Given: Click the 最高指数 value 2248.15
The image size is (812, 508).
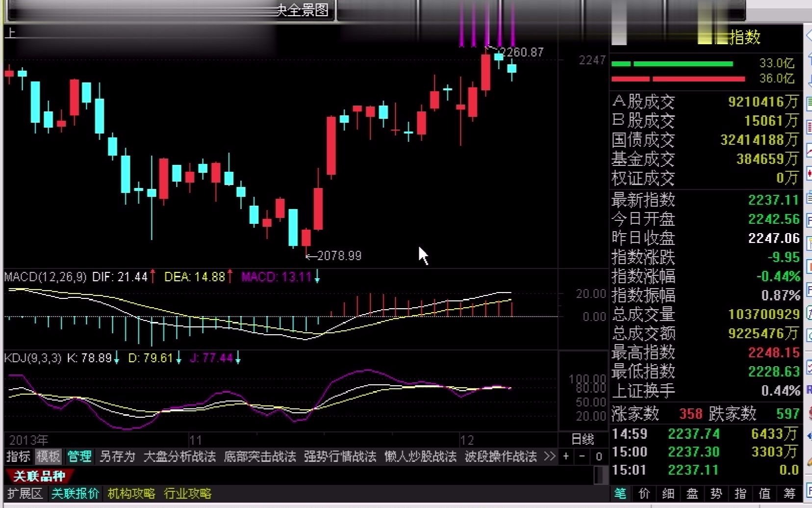Looking at the screenshot, I should 774,352.
